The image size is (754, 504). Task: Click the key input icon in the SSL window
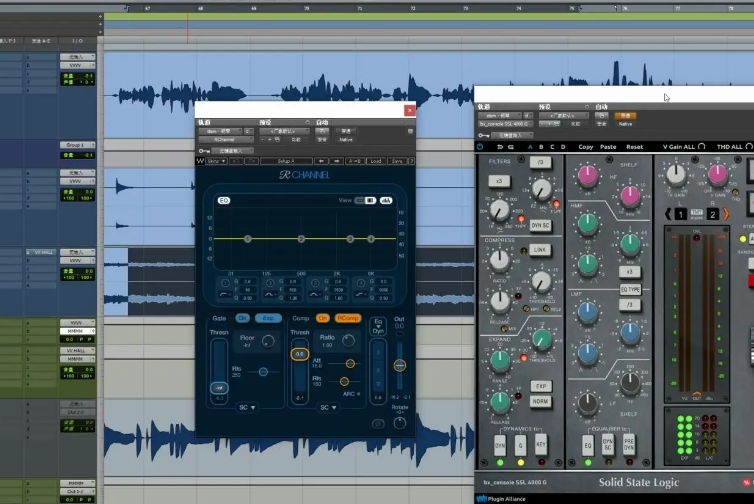(484, 135)
